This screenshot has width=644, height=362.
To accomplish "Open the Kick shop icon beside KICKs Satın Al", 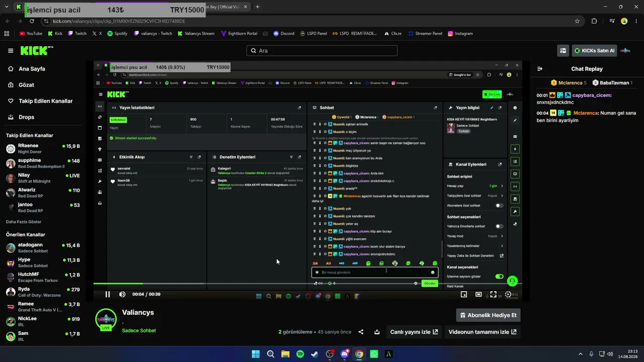I will point(563,51).
